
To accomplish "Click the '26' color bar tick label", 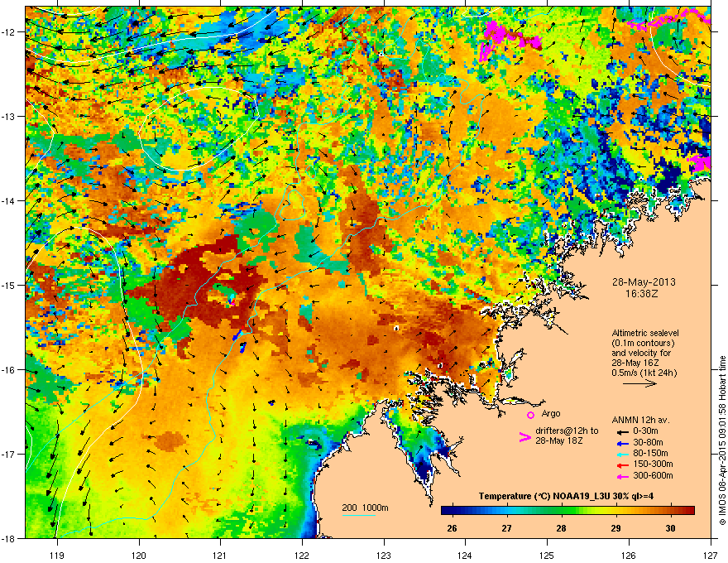I will pyautogui.click(x=452, y=528).
